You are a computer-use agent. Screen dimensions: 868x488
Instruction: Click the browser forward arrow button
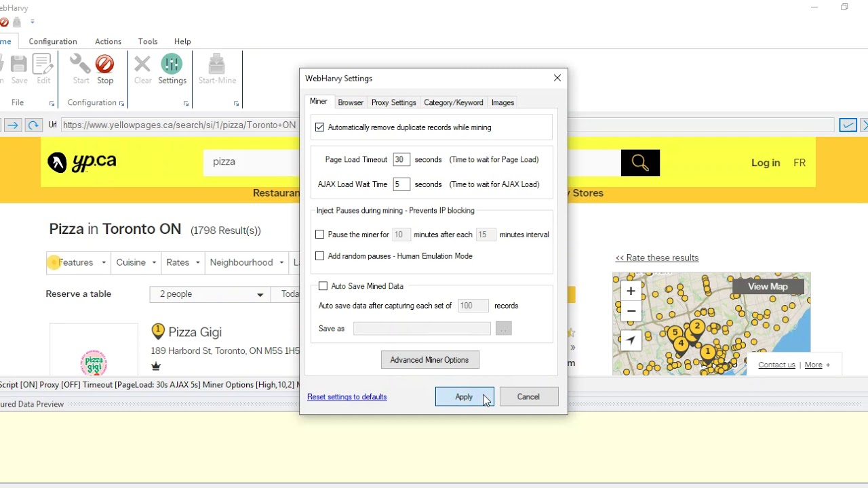13,125
